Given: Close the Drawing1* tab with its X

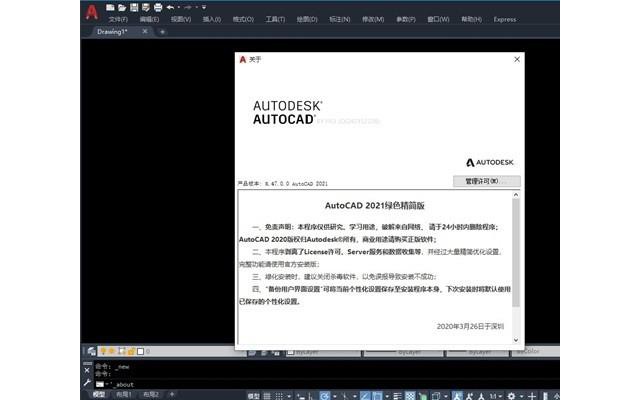Looking at the screenshot, I should point(145,31).
